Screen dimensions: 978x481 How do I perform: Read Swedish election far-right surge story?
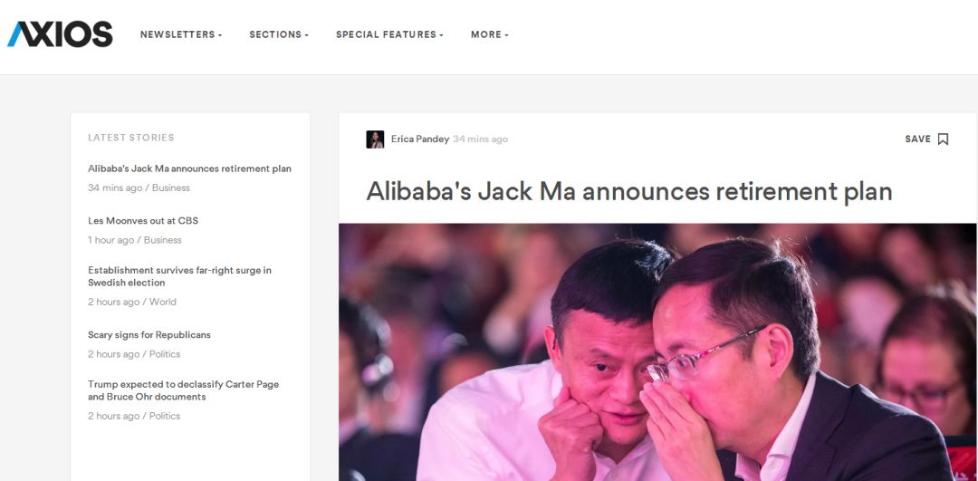[180, 276]
